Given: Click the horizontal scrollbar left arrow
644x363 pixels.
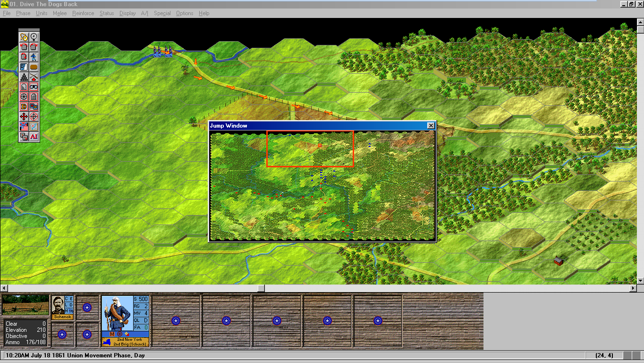Looking at the screenshot, I should point(4,288).
